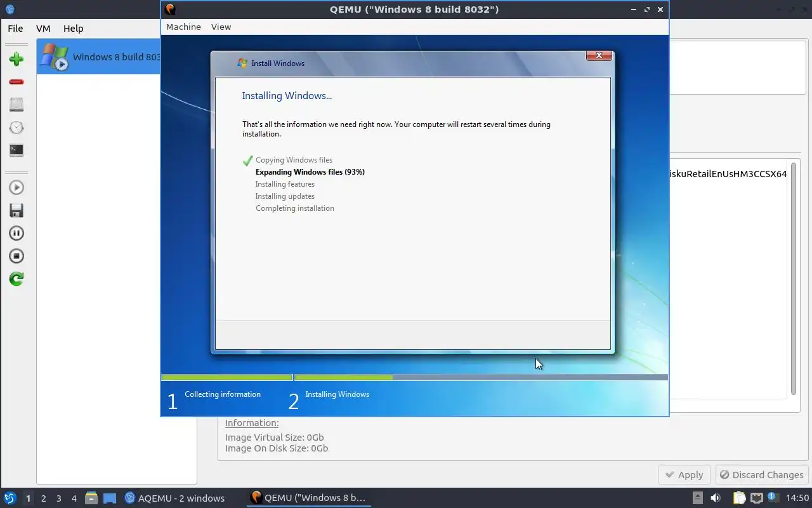This screenshot has height=508, width=812.
Task: Minimize the QEMU window
Action: click(634, 10)
